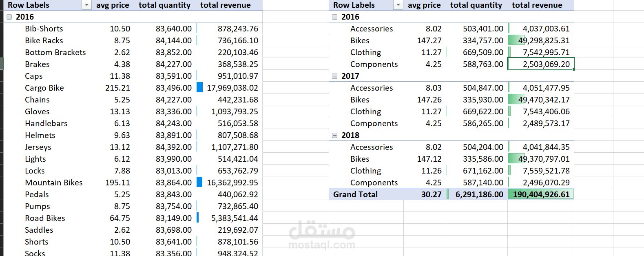Select Grand Total quantity 6,291,186.00 cell

coord(477,195)
